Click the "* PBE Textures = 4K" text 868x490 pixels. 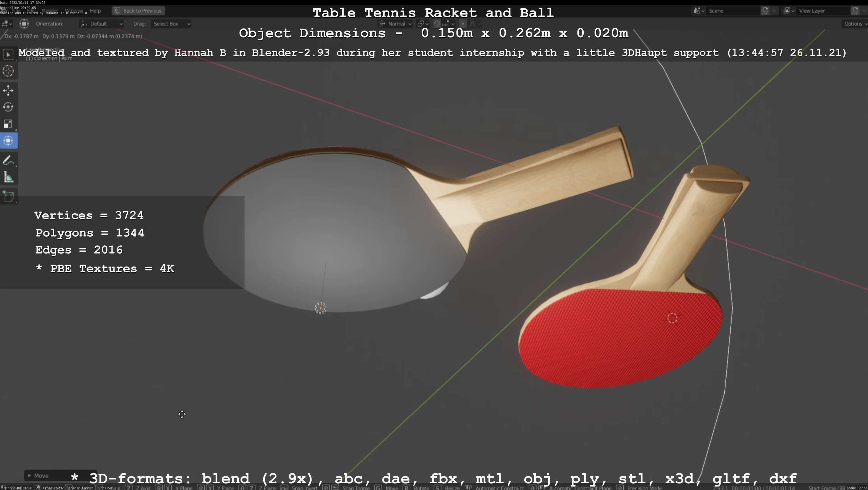(x=105, y=269)
